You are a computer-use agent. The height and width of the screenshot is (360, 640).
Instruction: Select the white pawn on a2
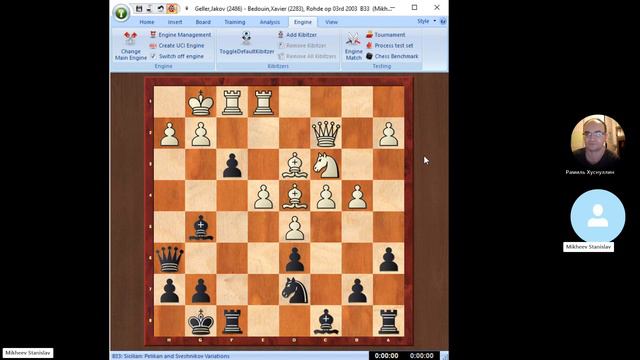[x=389, y=133]
